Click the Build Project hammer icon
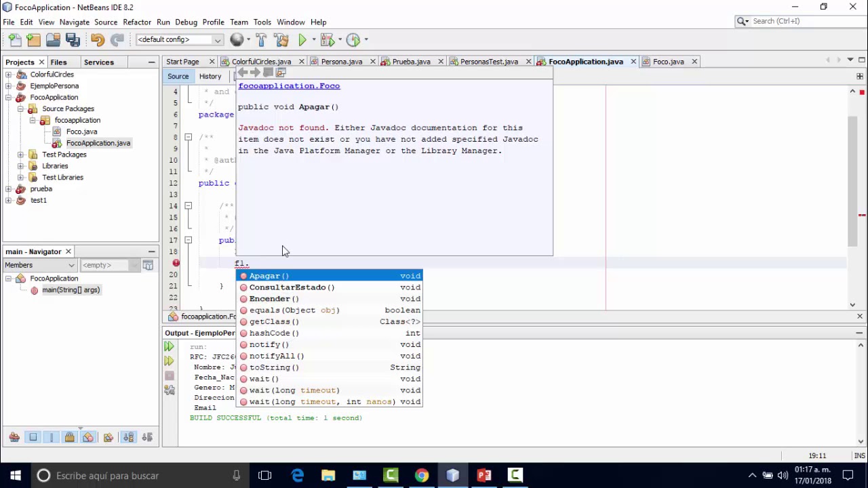This screenshot has height=488, width=868. pos(261,40)
